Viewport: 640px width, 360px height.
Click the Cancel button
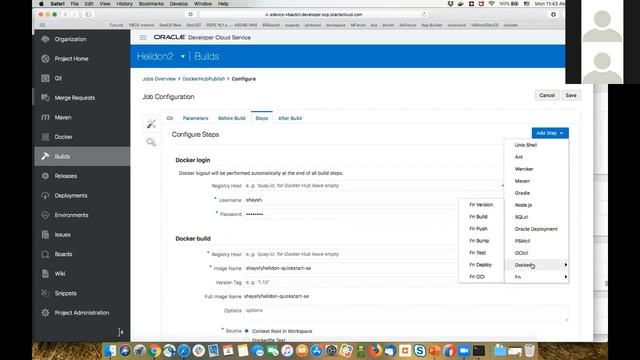[547, 96]
